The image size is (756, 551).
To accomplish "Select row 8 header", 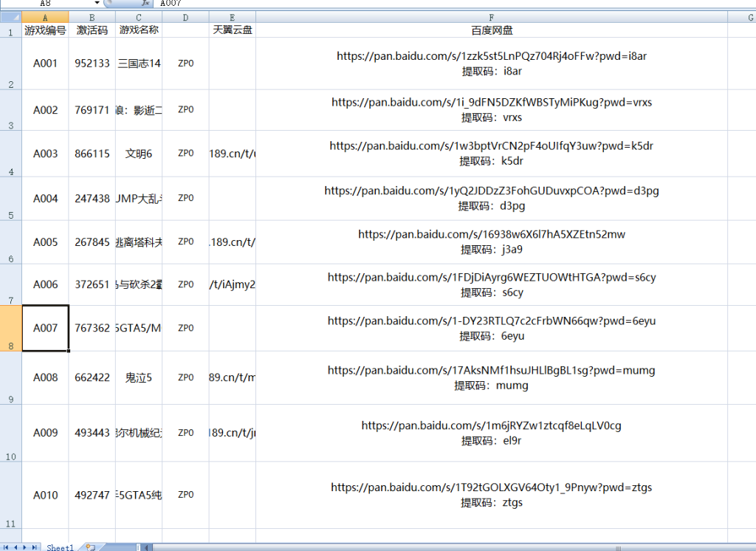I will 10,328.
